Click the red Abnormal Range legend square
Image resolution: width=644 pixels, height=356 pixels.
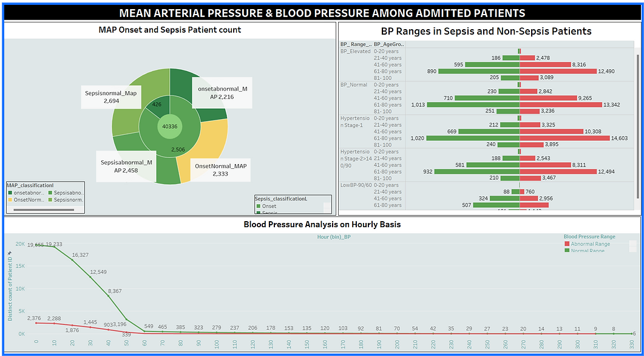pos(567,244)
